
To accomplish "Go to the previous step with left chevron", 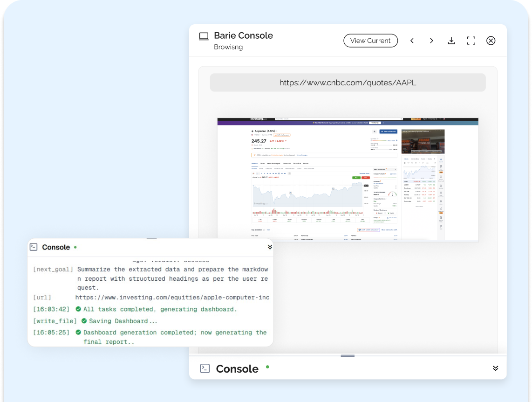I will [412, 41].
